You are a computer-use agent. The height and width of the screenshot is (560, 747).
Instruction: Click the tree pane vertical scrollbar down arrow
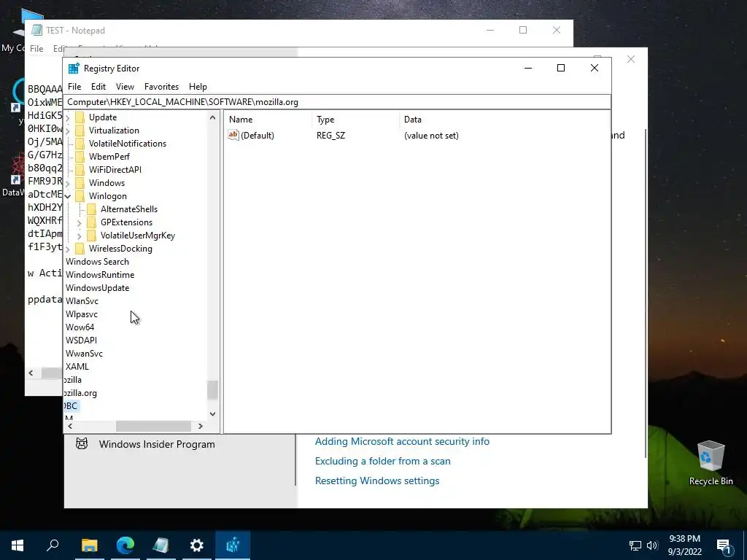pyautogui.click(x=212, y=414)
